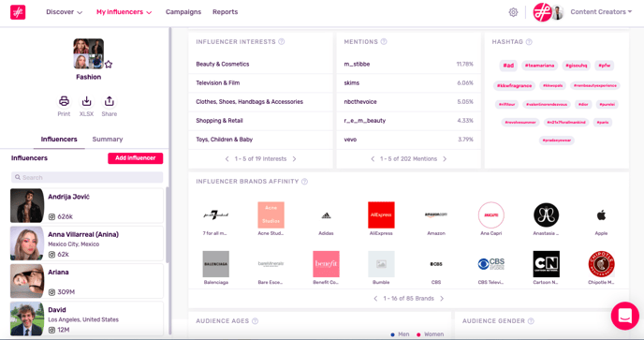Go to next page of Brands
This screenshot has width=644, height=340.
tap(442, 299)
